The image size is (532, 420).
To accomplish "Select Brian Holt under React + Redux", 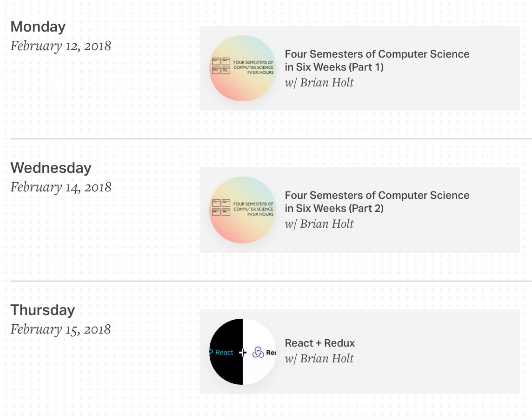I will [327, 358].
